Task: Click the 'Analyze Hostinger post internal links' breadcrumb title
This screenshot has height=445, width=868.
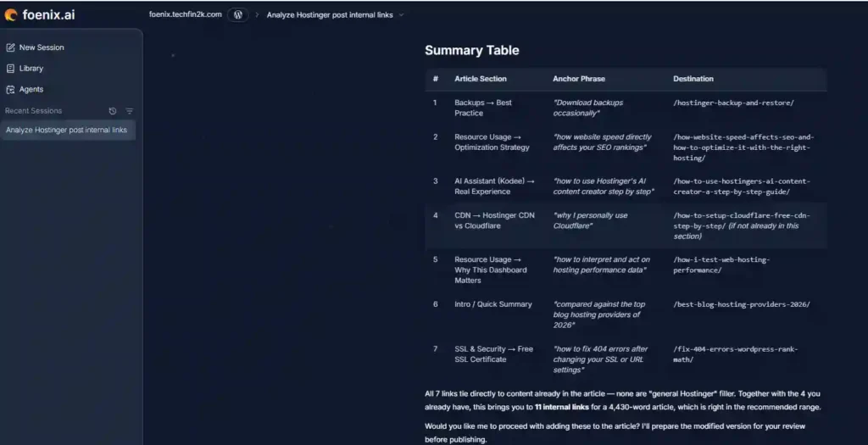Action: (x=330, y=15)
